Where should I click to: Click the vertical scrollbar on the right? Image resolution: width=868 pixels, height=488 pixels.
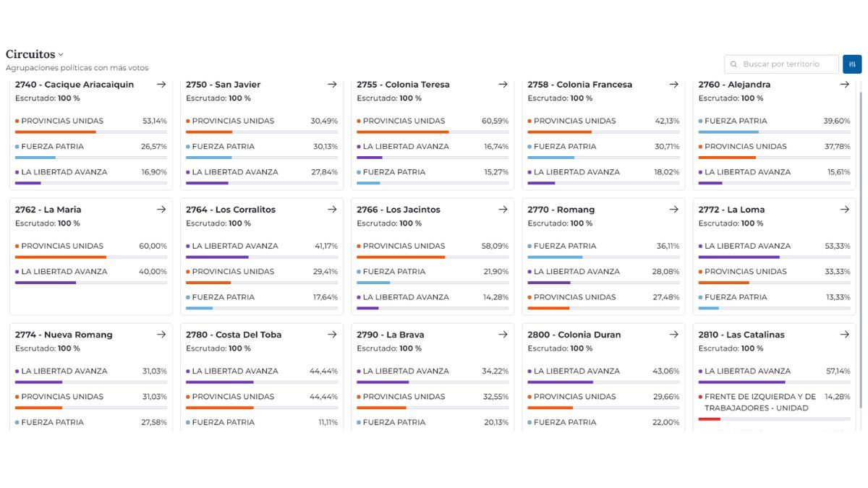(860, 246)
